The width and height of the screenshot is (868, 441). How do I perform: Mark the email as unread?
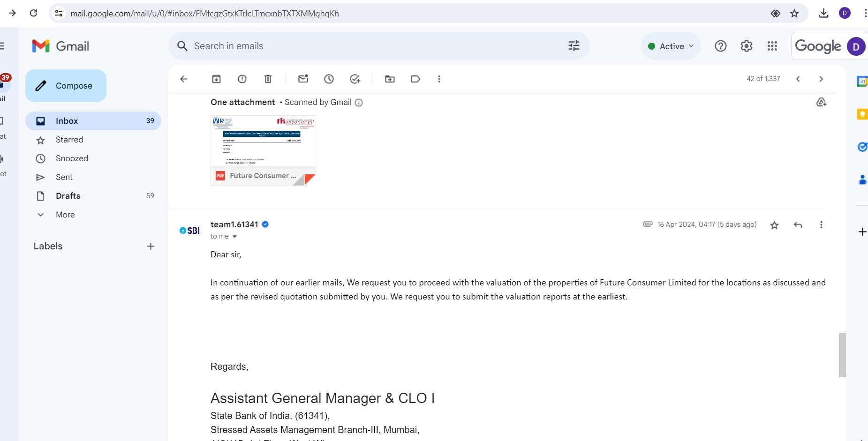(303, 79)
